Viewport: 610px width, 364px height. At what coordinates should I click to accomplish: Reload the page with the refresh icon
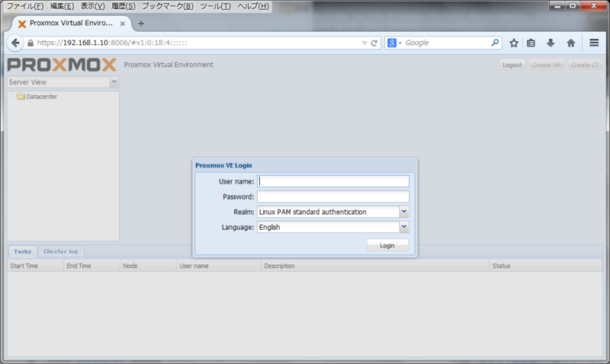[374, 43]
